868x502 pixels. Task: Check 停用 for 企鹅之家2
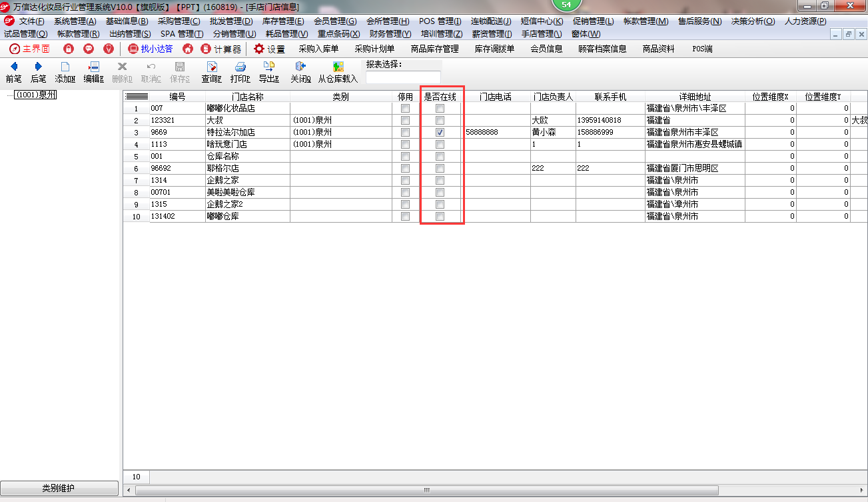[405, 205]
